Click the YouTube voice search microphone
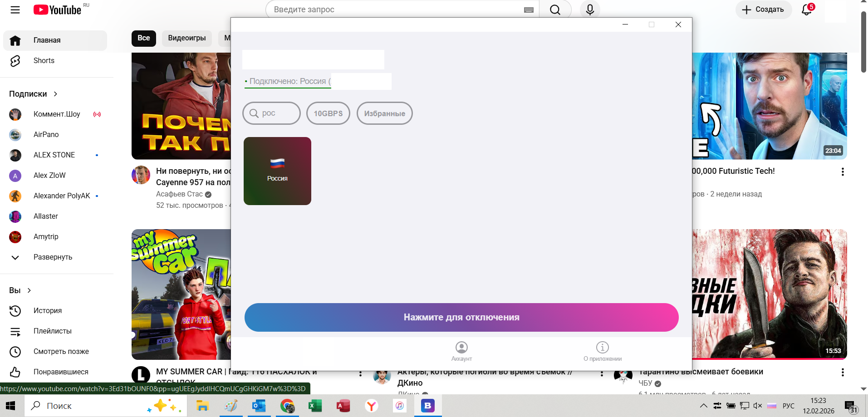 590,10
